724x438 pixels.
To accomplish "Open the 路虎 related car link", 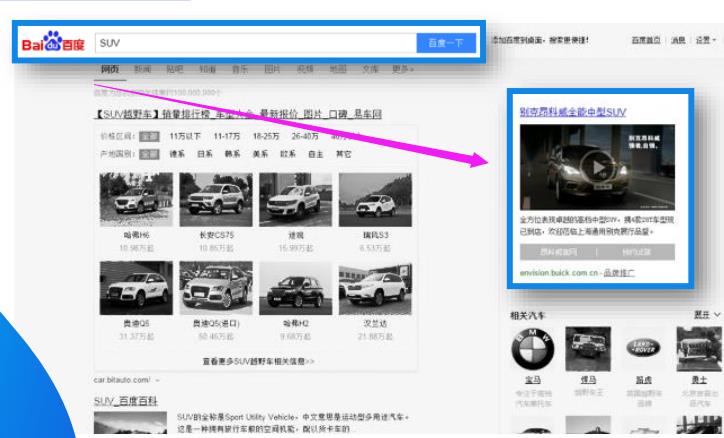I will [644, 379].
